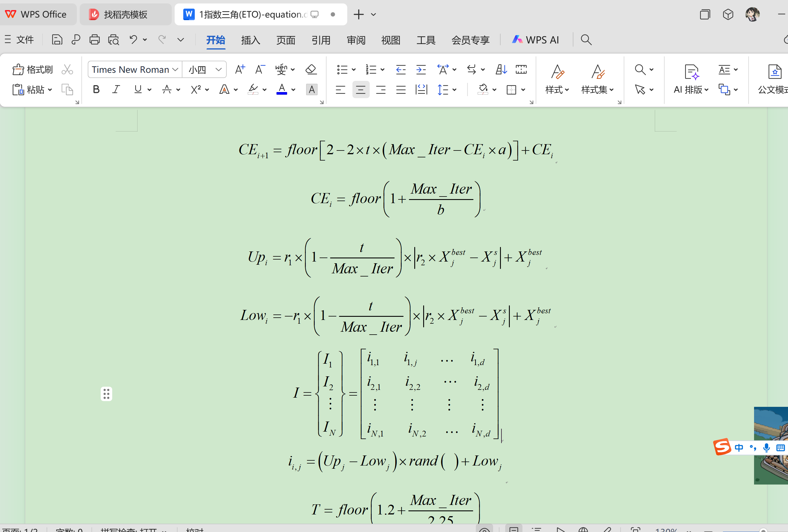Switch to the 插入 ribbon tab

click(250, 40)
